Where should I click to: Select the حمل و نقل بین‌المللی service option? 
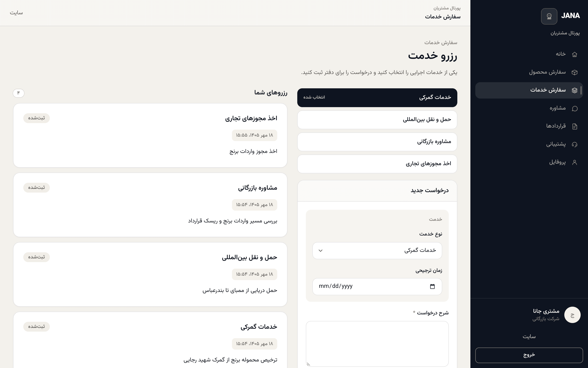(377, 120)
